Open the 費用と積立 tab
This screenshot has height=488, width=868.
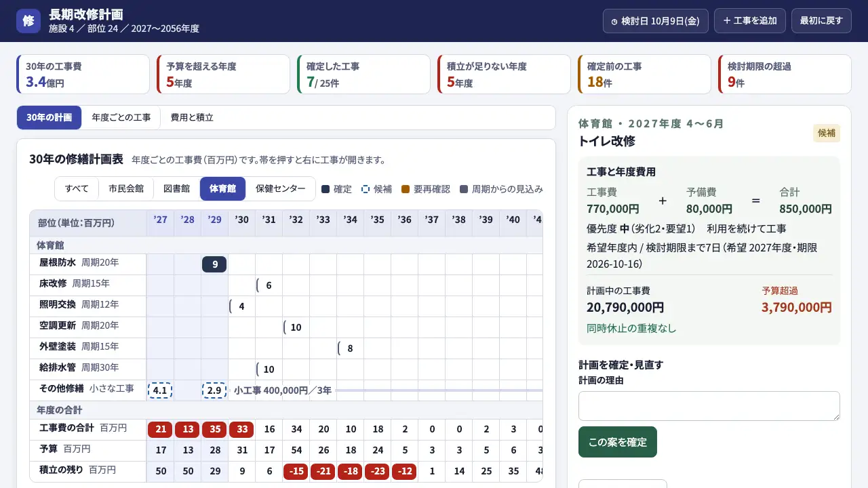point(192,117)
